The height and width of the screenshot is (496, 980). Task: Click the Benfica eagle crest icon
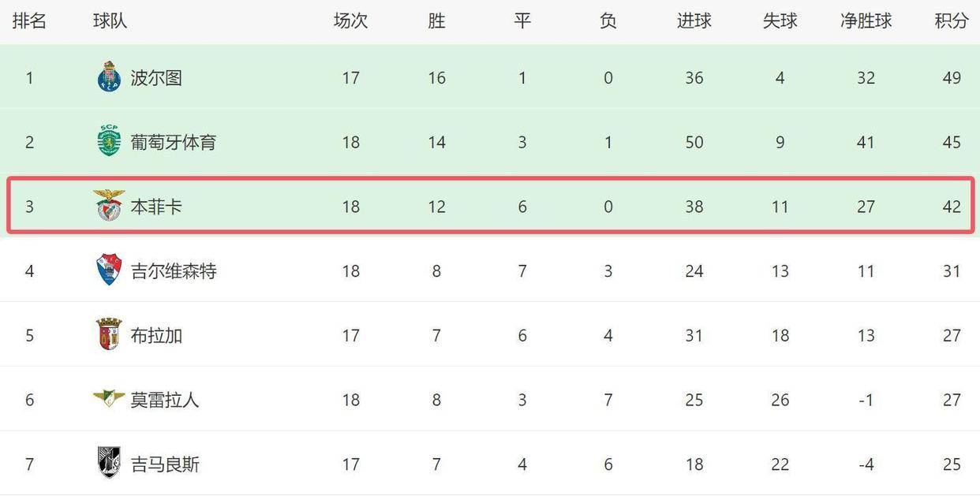(x=109, y=206)
